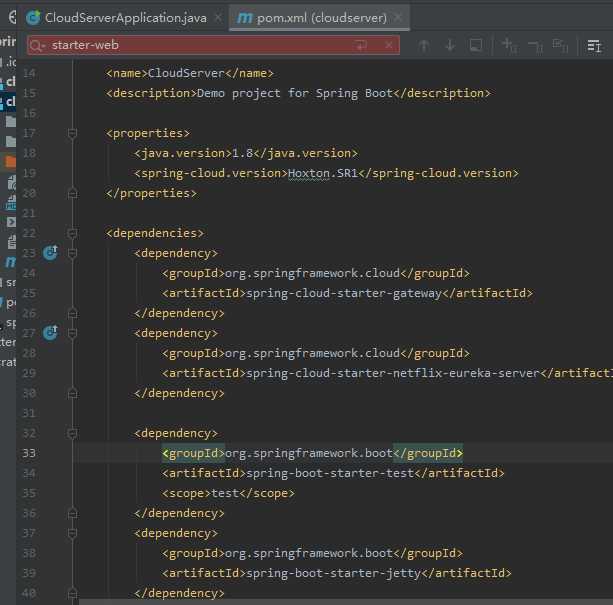The height and width of the screenshot is (605, 613).
Task: Go to next search occurrence arrow
Action: click(x=450, y=45)
